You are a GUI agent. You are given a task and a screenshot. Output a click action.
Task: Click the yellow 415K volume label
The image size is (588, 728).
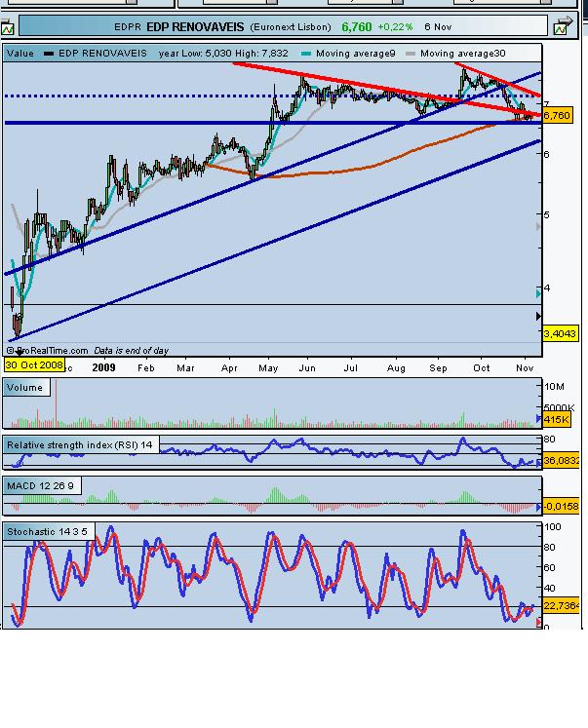[x=557, y=420]
